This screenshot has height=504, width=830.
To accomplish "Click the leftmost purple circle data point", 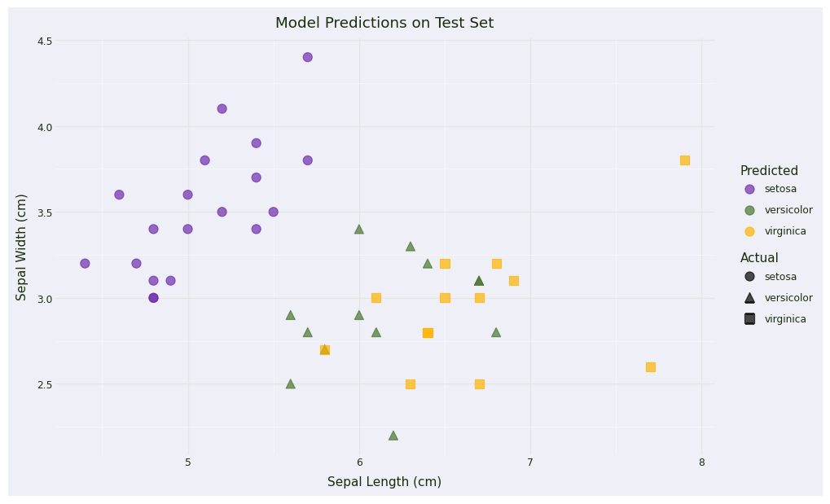I will tap(85, 263).
